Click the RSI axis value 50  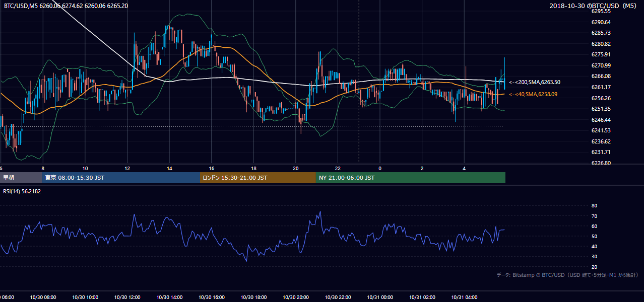[594, 236]
